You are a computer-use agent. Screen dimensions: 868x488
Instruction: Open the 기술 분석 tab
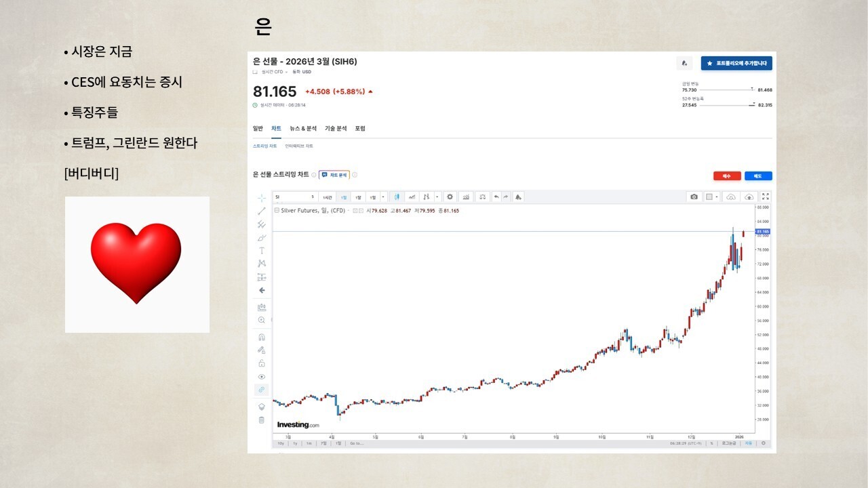[336, 128]
